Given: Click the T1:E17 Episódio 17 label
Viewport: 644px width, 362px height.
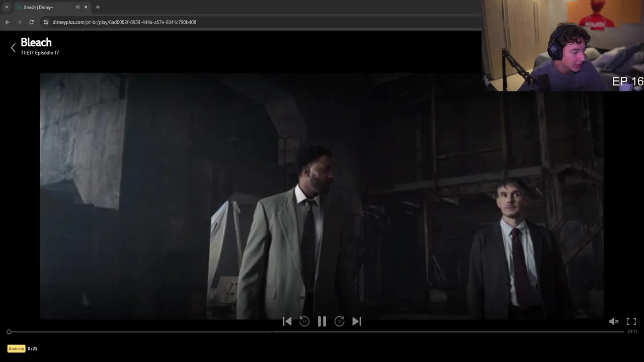Looking at the screenshot, I should click(x=40, y=53).
